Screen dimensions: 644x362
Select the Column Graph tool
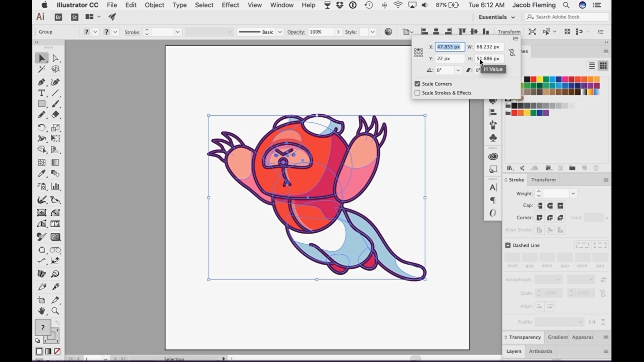(55, 187)
